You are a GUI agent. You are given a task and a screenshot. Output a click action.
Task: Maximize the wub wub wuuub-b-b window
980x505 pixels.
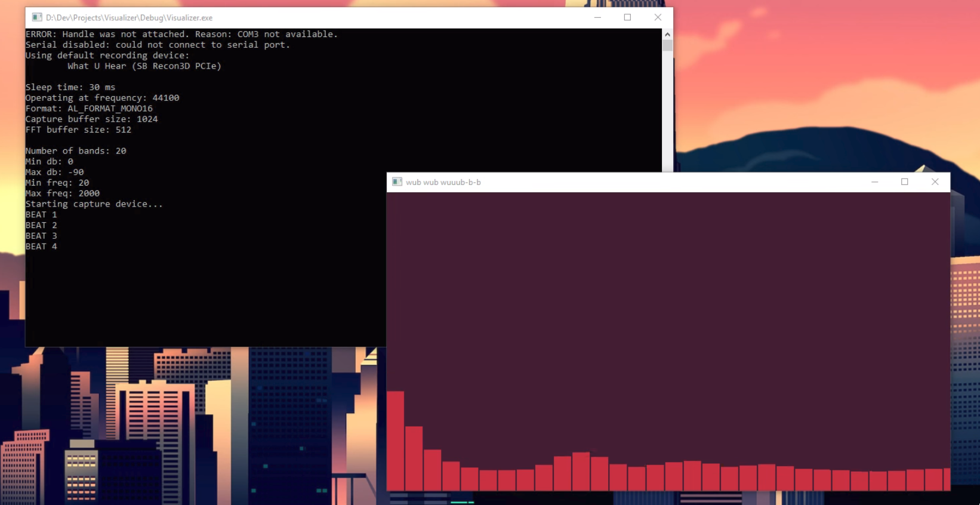904,182
